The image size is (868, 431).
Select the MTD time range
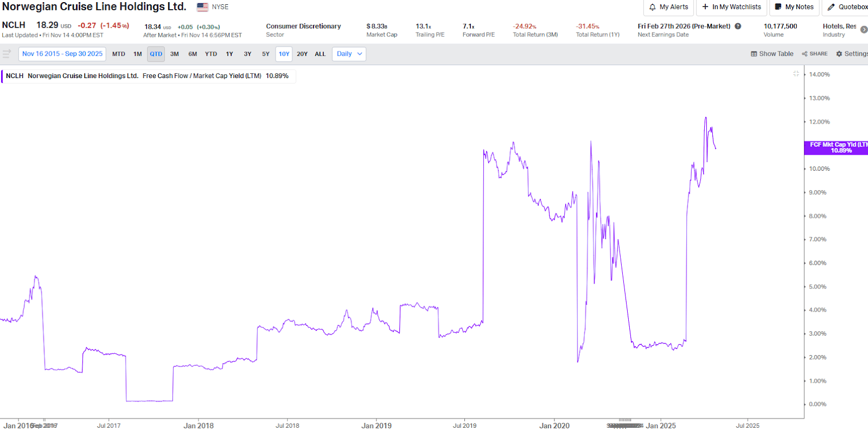(119, 54)
